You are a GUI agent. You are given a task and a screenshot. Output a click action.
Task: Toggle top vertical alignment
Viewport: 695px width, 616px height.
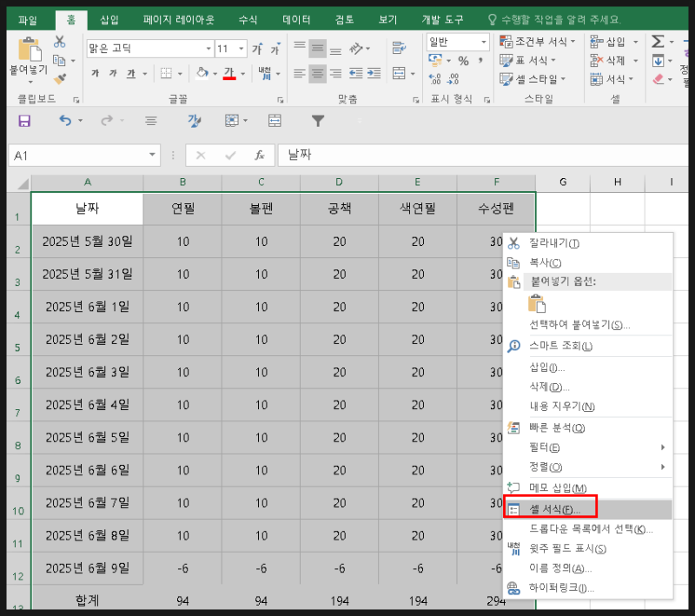click(x=300, y=47)
